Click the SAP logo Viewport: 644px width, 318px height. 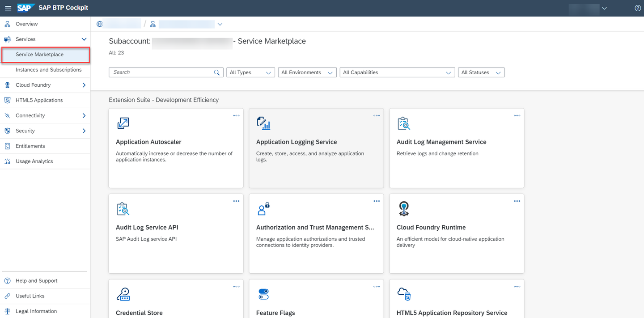[26, 8]
